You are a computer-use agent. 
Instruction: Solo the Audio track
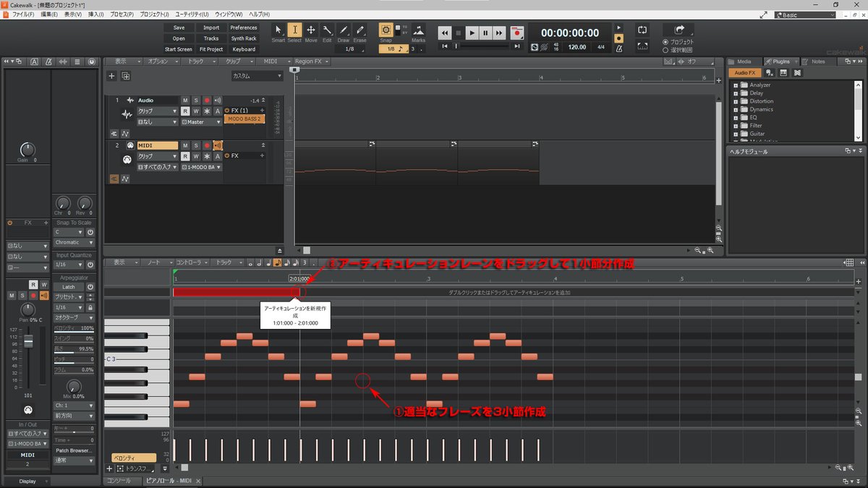(195, 100)
